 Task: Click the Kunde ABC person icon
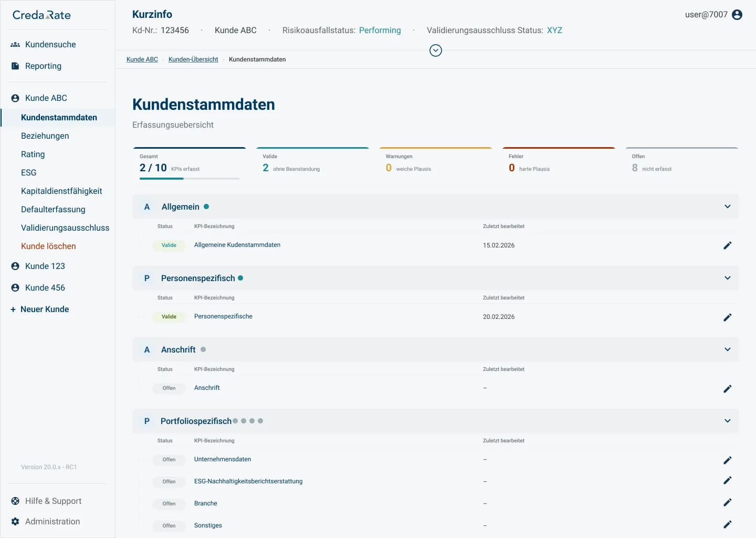tap(15, 98)
